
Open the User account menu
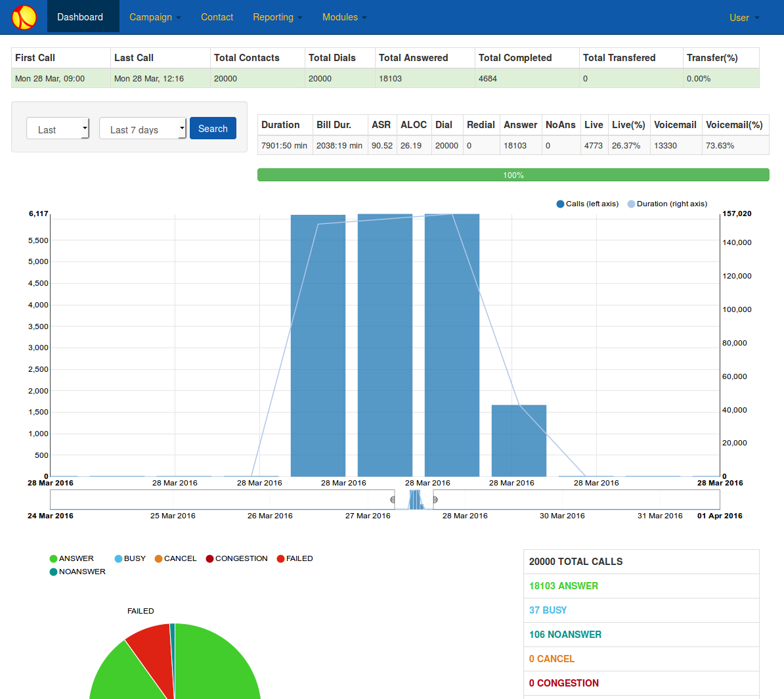(744, 18)
